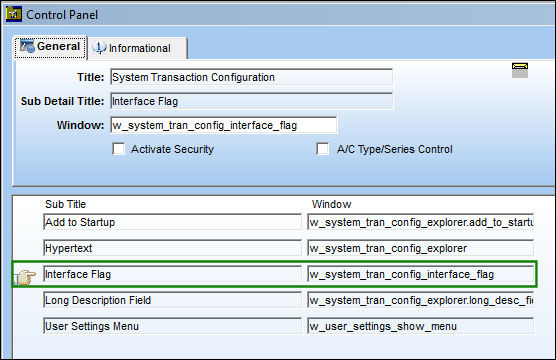This screenshot has height=360, width=556.
Task: Select the Long Description Field sub title
Action: (172, 300)
